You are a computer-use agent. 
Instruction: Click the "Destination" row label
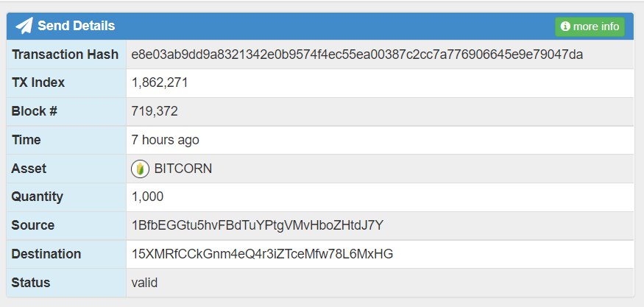[x=46, y=254]
